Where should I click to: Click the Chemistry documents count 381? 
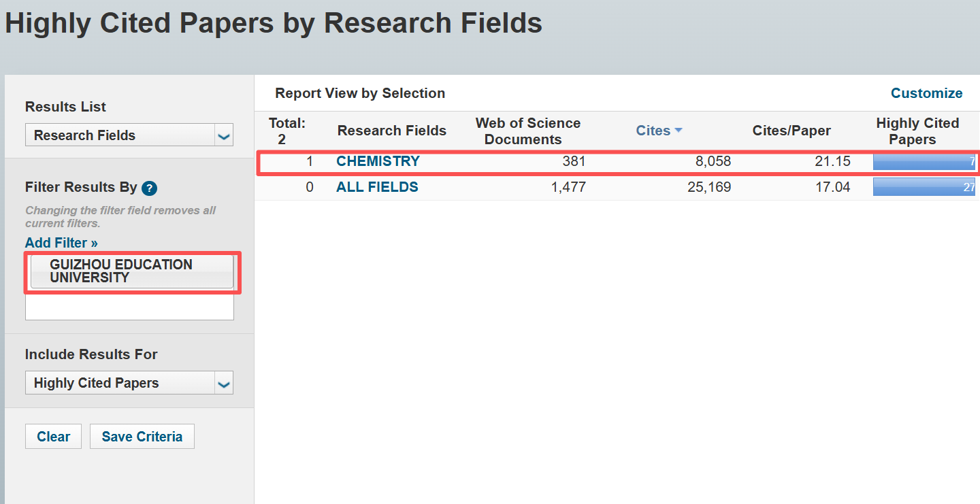[x=574, y=161]
